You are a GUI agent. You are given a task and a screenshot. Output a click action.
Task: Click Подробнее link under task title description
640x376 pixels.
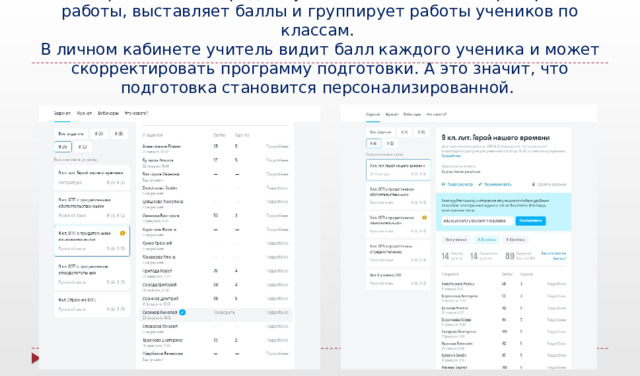451,156
